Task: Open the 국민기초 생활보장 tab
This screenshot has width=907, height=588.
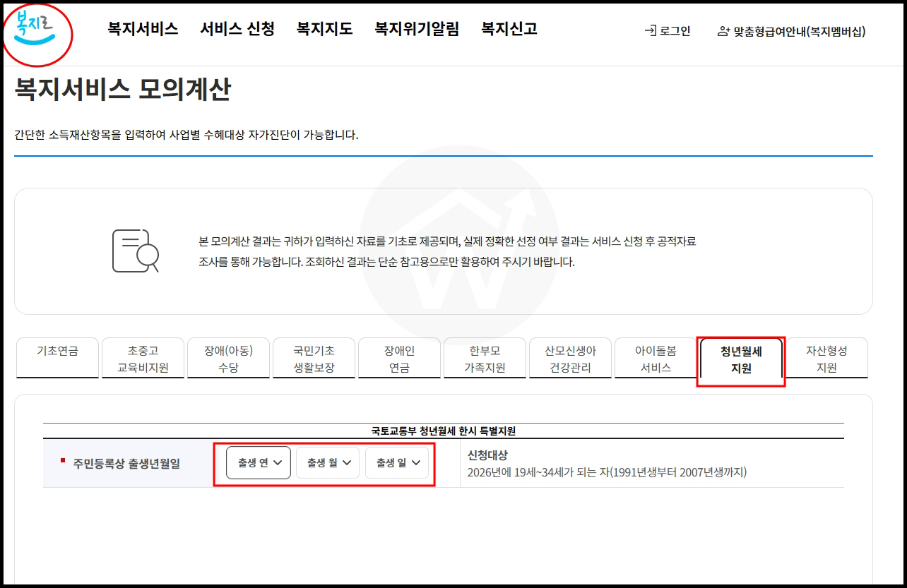Action: 314,359
